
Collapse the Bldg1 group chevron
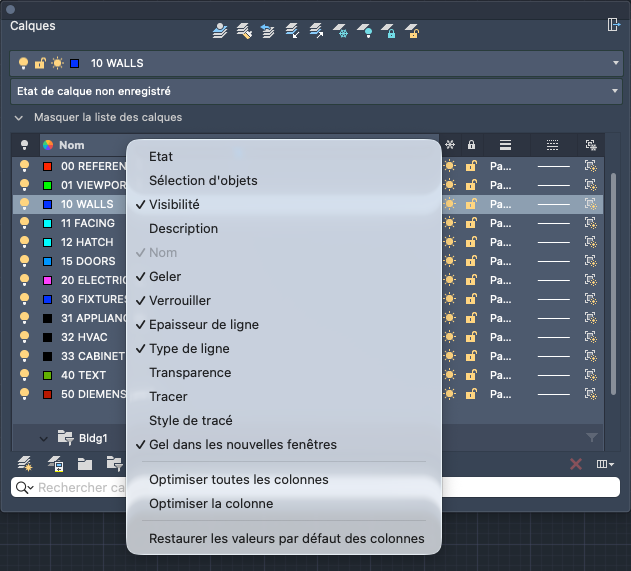[44, 438]
